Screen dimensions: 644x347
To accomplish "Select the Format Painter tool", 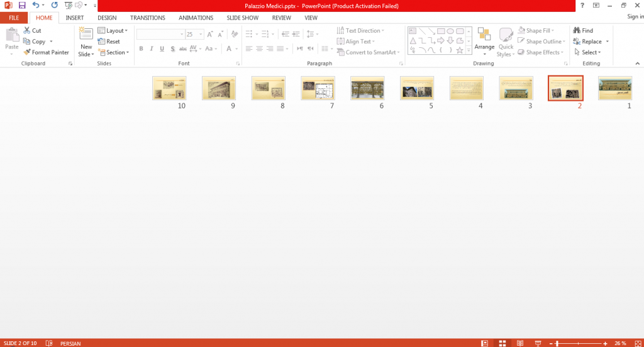I will pyautogui.click(x=46, y=52).
